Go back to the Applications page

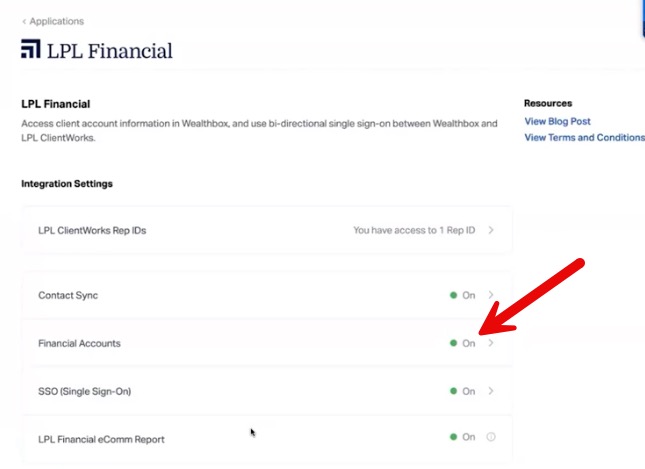(x=57, y=21)
